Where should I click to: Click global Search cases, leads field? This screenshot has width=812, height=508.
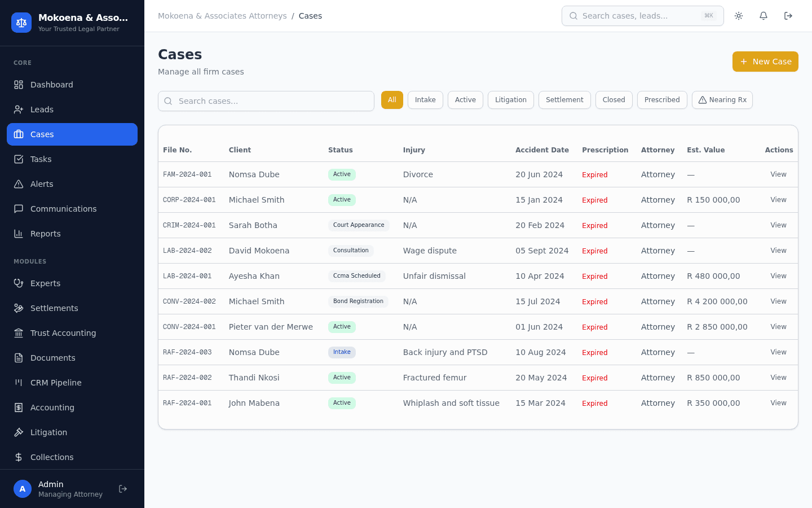click(643, 16)
